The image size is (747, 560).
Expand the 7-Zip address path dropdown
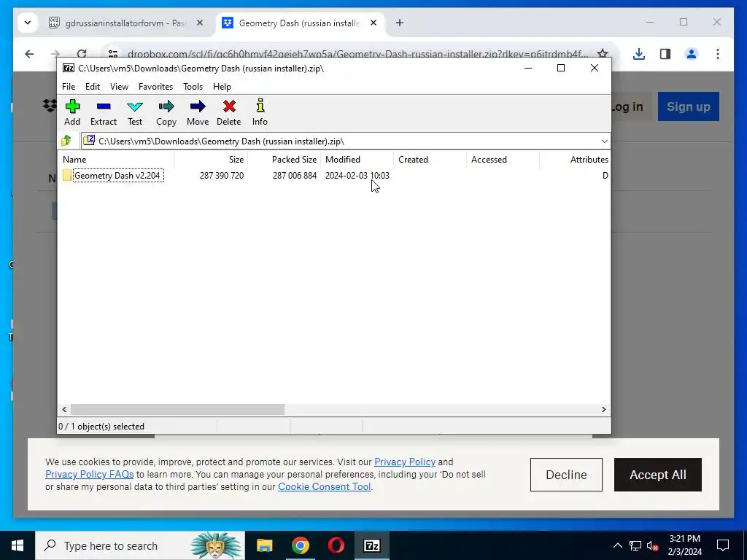[604, 141]
